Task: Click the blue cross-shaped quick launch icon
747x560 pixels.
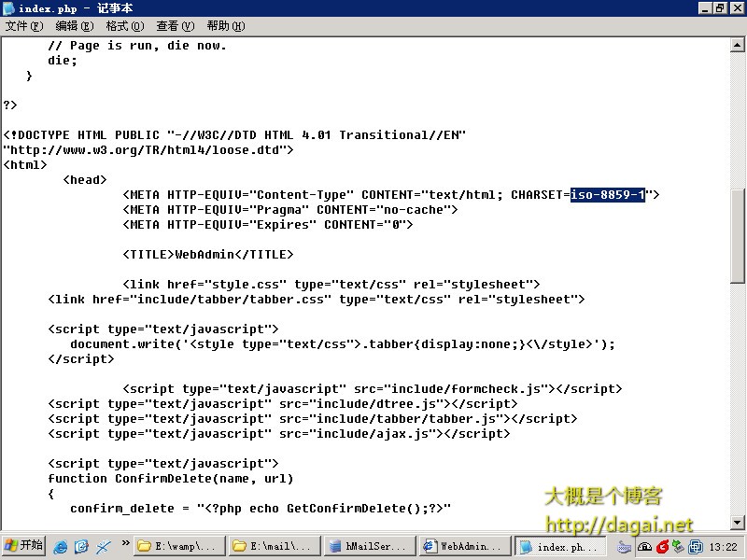Action: (x=103, y=547)
